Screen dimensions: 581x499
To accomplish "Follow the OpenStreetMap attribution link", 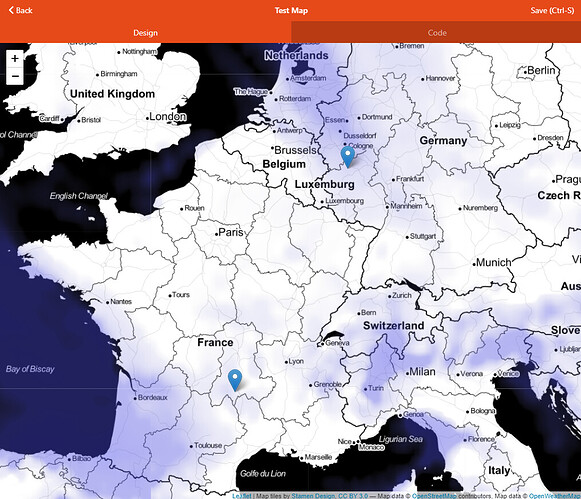I will pyautogui.click(x=434, y=496).
